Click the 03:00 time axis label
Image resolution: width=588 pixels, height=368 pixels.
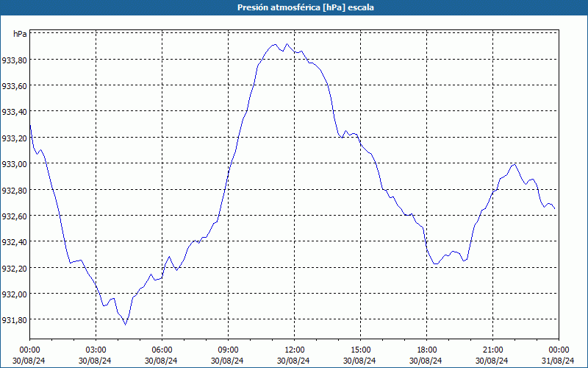point(96,350)
